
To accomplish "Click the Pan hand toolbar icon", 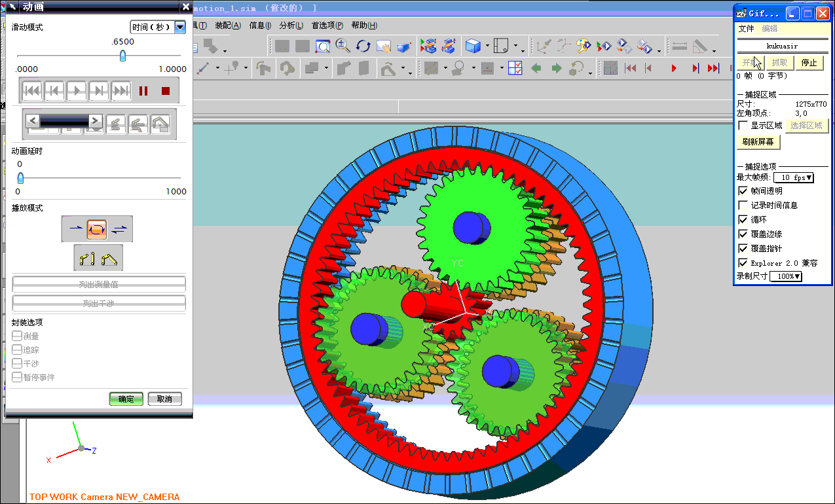I will [x=384, y=46].
